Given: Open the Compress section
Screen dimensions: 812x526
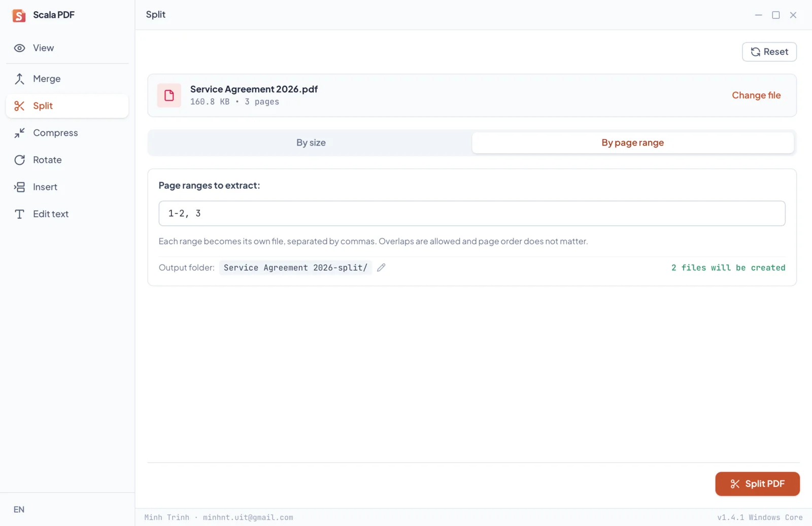Looking at the screenshot, I should (67, 133).
